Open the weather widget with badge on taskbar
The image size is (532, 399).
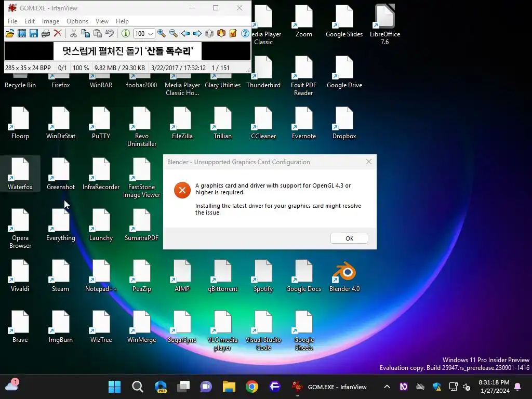[x=12, y=385]
